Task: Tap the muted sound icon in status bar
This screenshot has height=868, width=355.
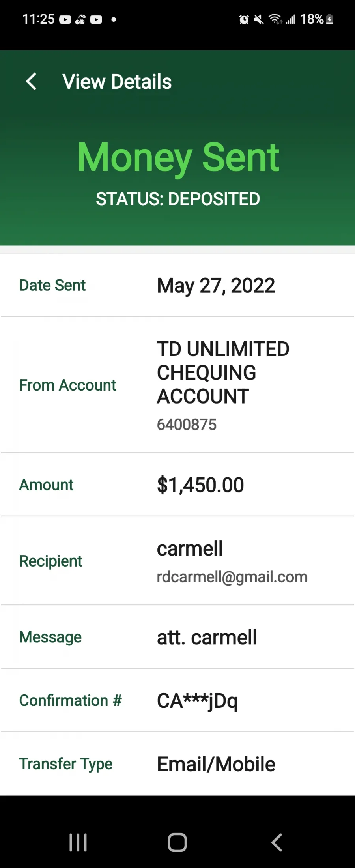Action: [259, 19]
